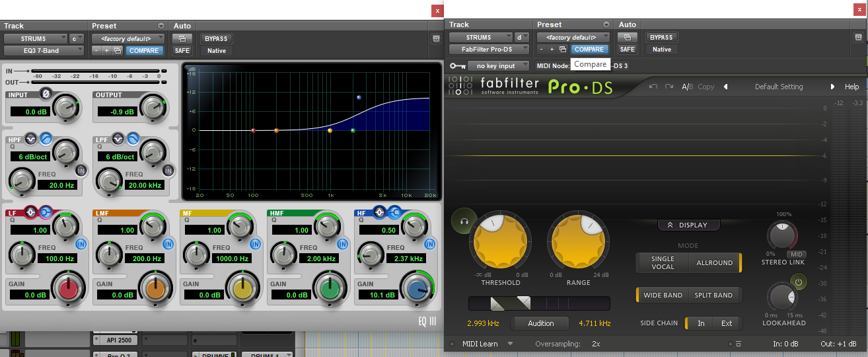Viewport: 868px width, 357px height.
Task: Select the LF band peak filter icon
Action: click(32, 213)
